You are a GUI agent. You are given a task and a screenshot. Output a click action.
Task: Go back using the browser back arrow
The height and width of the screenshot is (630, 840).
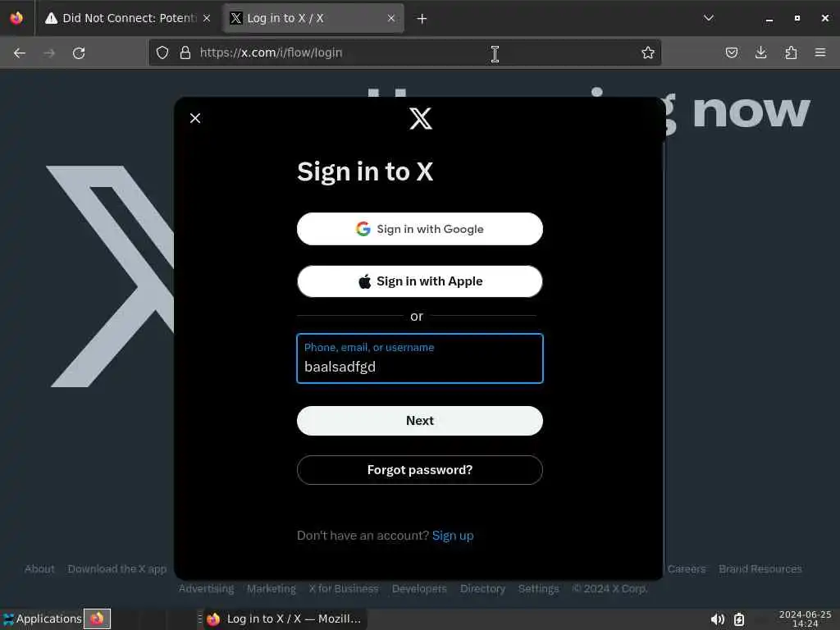20,53
